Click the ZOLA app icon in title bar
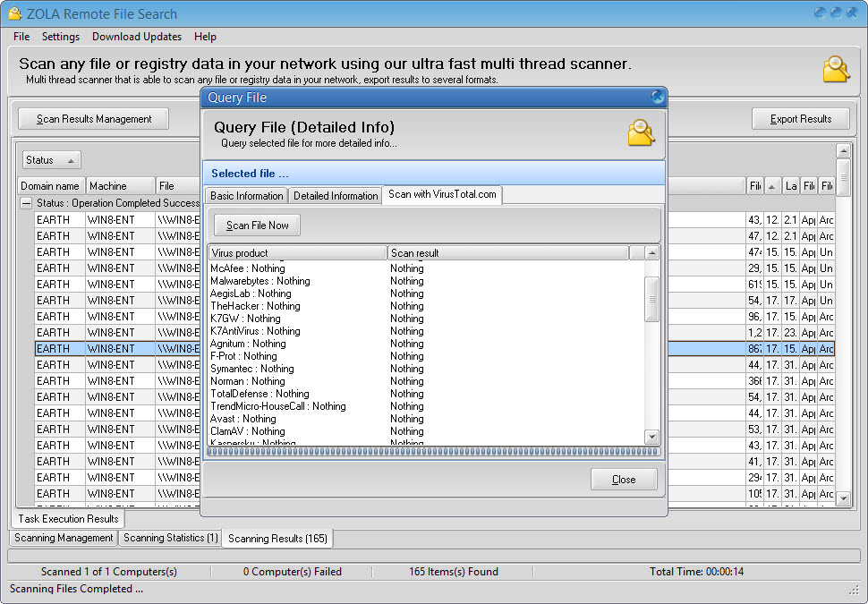868x604 pixels. (14, 14)
